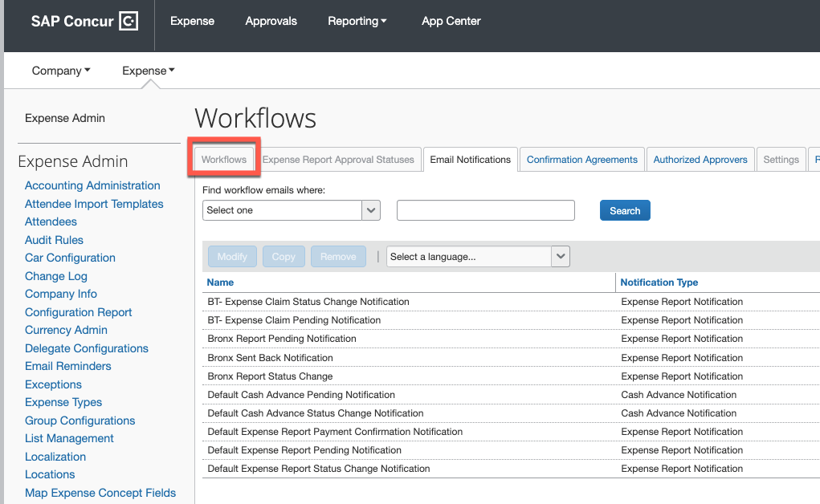The height and width of the screenshot is (504, 820).
Task: Click the Copy button
Action: click(284, 257)
